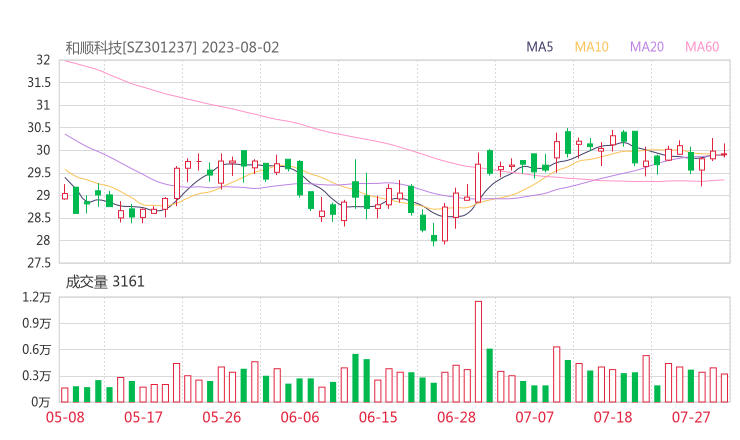Click the 32 price axis label
The width and height of the screenshot is (740, 440).
(x=43, y=60)
